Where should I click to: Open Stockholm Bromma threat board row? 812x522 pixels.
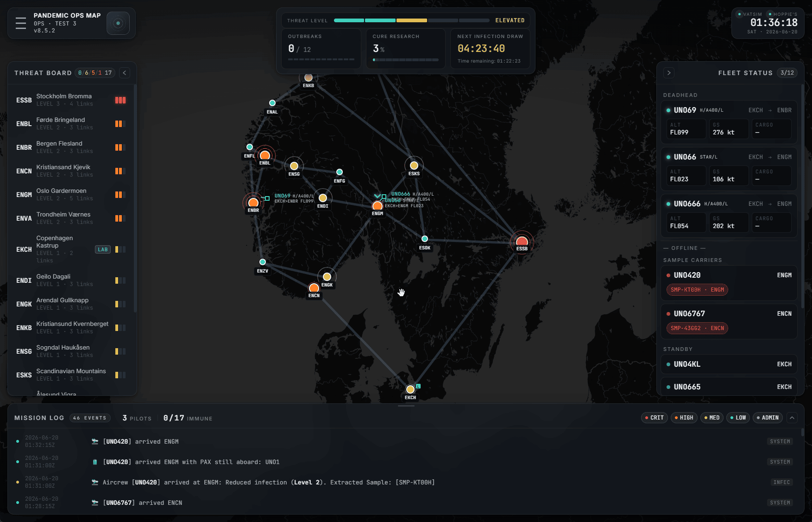tap(71, 100)
